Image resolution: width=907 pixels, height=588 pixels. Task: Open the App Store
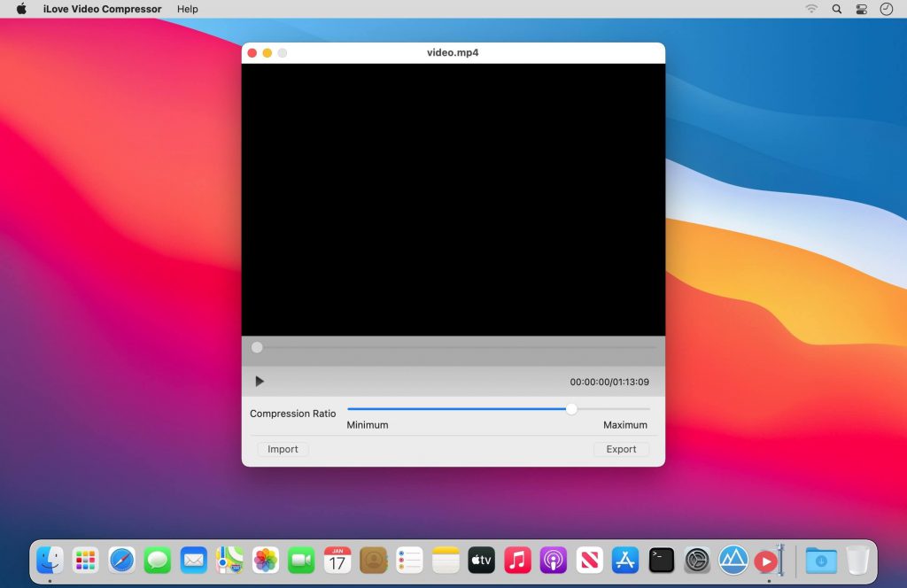click(x=625, y=560)
